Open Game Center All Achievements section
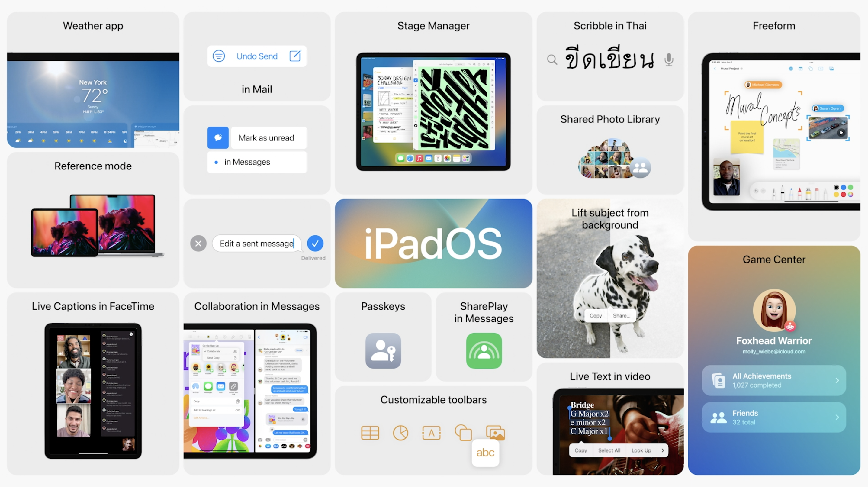 pos(774,380)
